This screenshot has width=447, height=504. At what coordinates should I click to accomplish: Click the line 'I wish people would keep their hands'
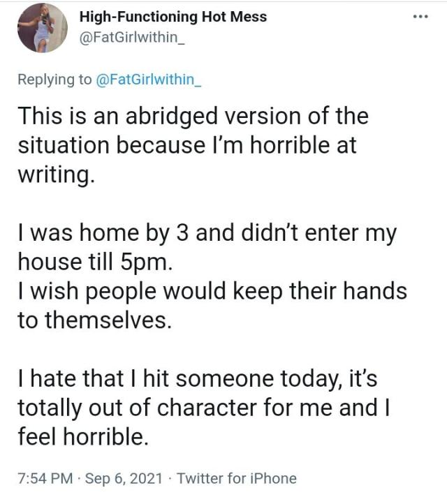point(212,290)
